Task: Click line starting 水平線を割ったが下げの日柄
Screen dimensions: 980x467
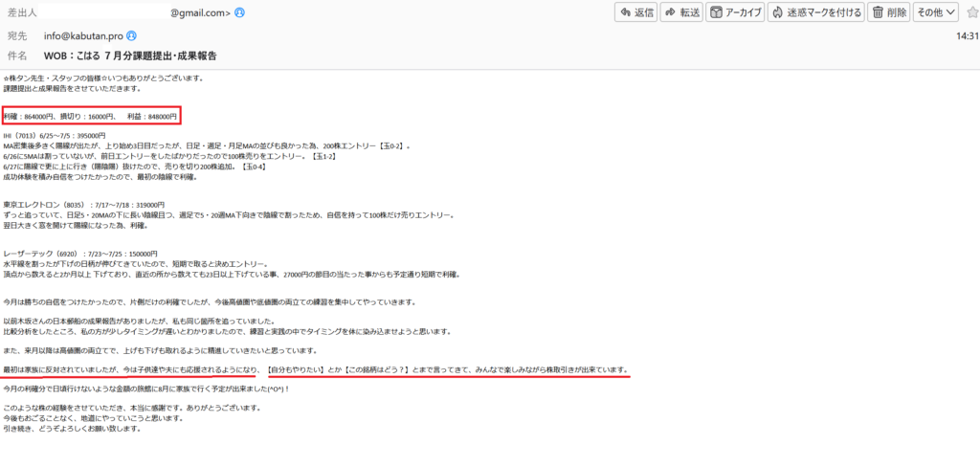Action: [x=136, y=264]
